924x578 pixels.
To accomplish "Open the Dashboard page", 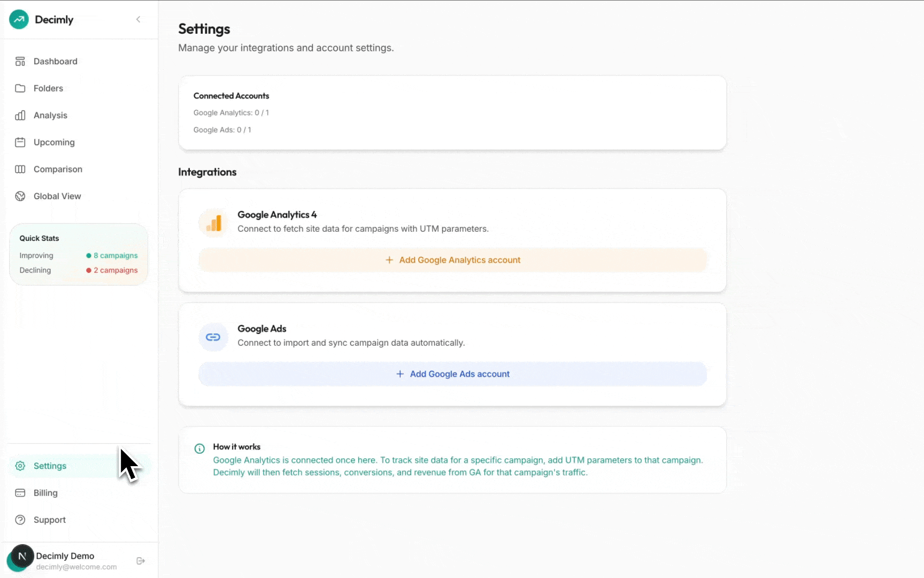I will [x=55, y=62].
